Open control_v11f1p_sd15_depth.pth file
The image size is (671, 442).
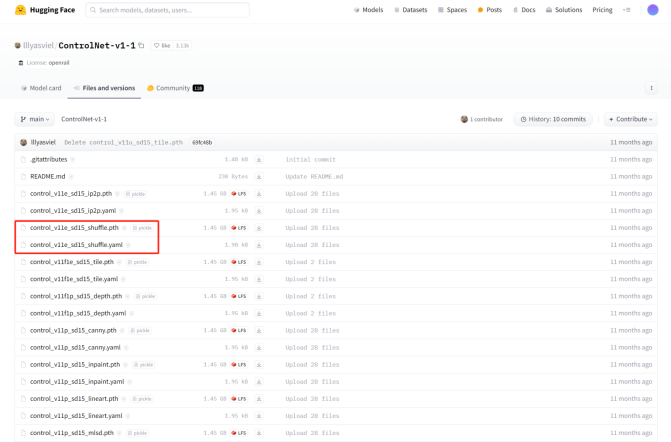76,296
